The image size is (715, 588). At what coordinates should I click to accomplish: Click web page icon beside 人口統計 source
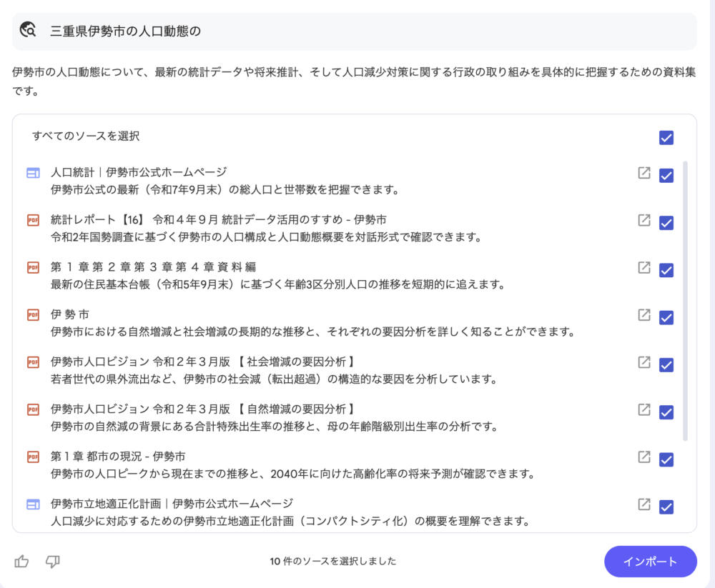(x=33, y=173)
